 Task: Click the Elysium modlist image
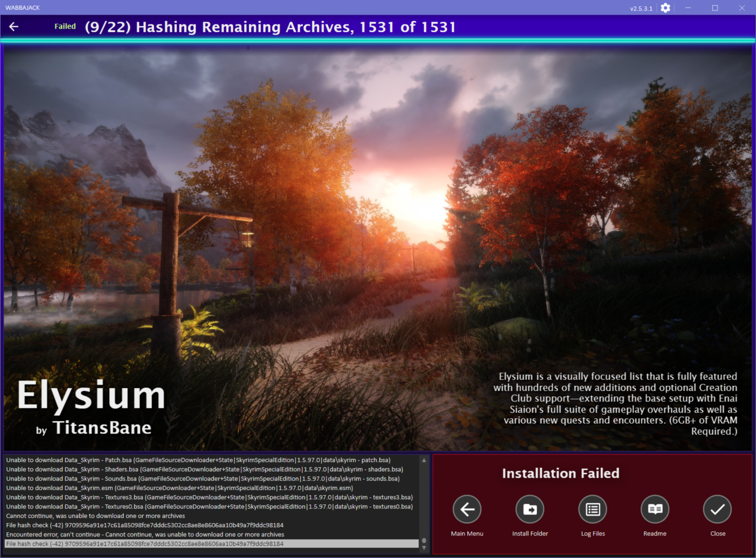[378, 247]
